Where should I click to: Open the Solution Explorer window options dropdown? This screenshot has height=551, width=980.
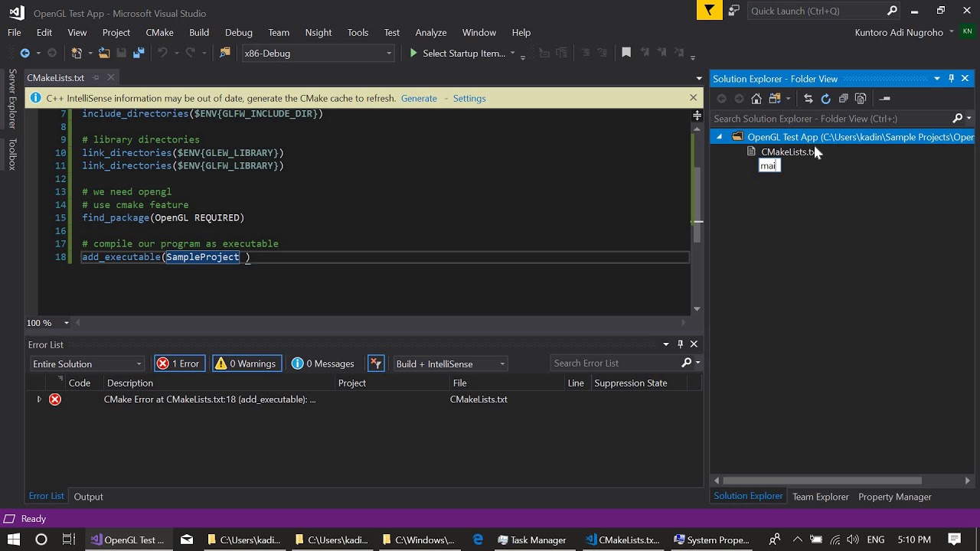coord(937,78)
